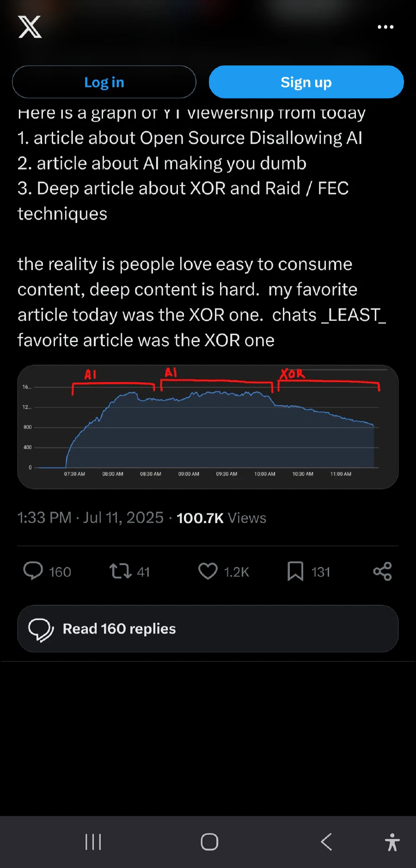Like the post via heart icon

(209, 572)
